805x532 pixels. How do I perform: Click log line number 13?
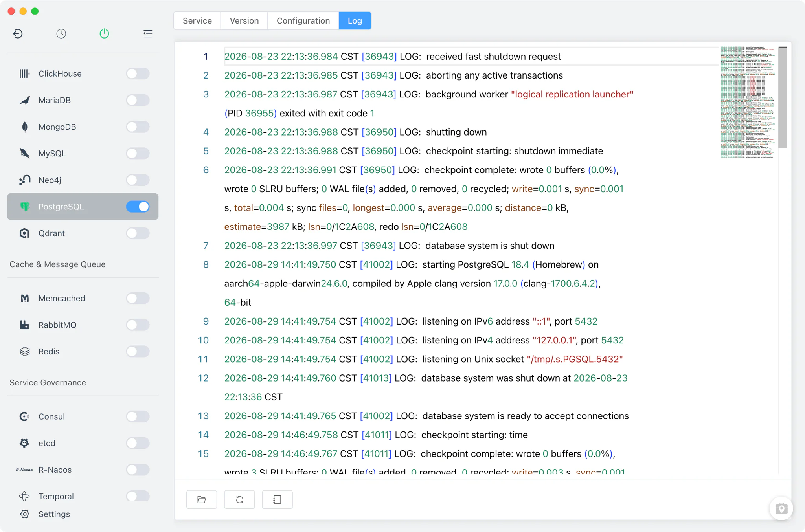pos(203,416)
